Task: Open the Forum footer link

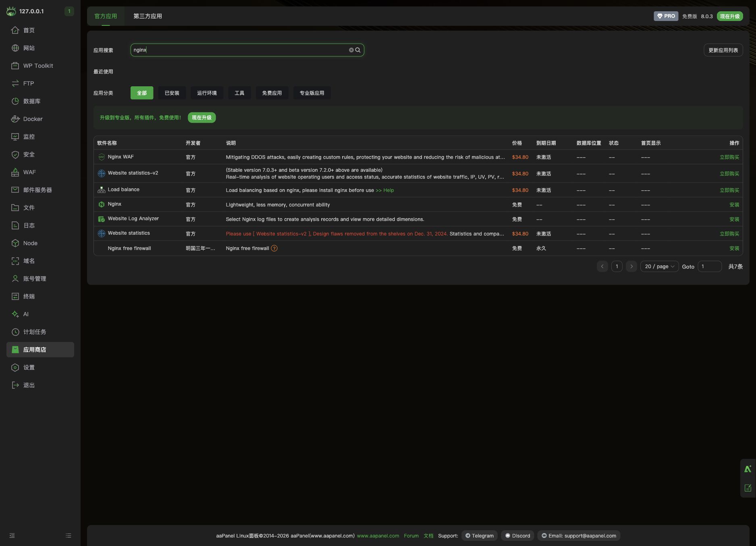Action: [x=411, y=536]
